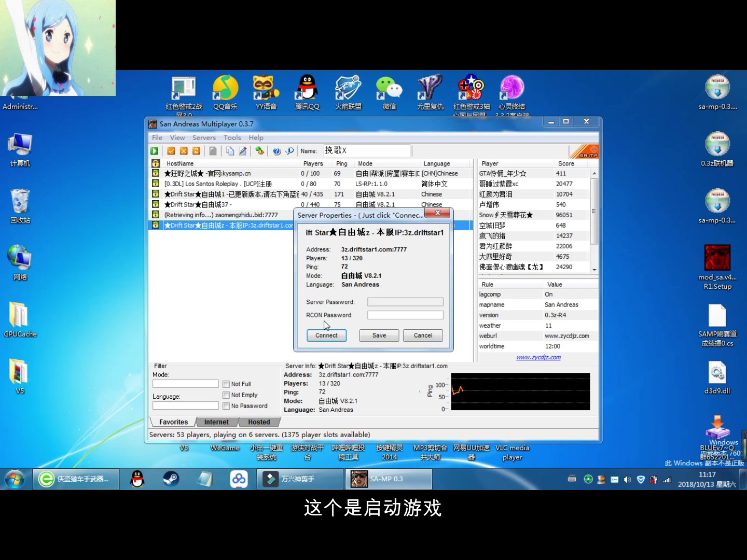Enable the Not Full filter
This screenshot has height=560, width=747.
point(226,384)
